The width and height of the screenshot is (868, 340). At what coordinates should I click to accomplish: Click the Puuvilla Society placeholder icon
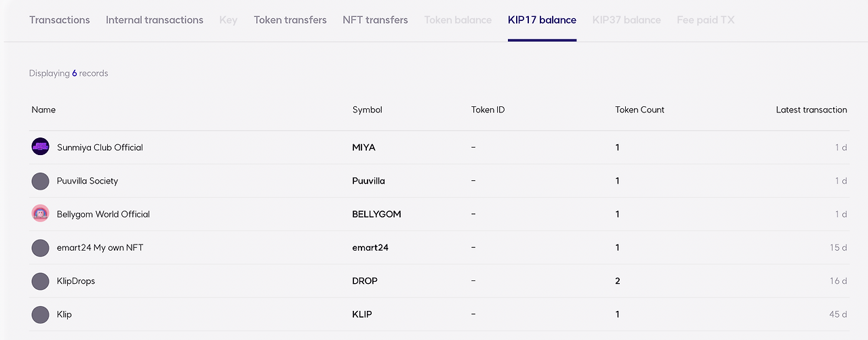point(41,181)
